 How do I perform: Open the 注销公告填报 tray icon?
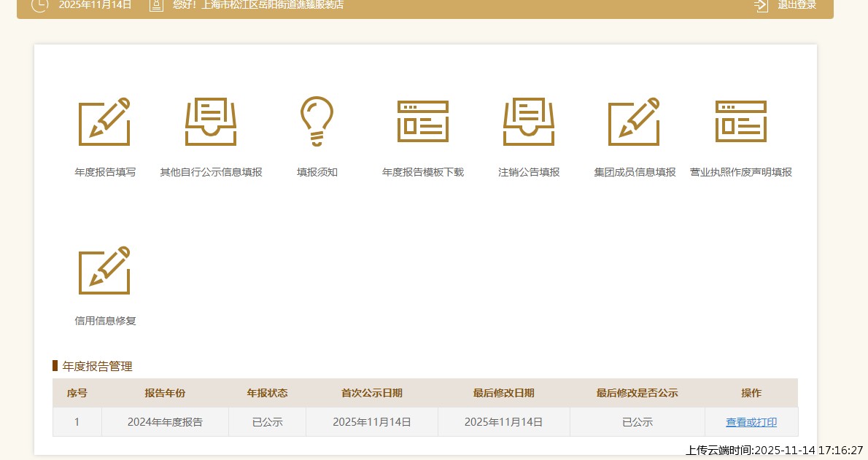tap(529, 122)
